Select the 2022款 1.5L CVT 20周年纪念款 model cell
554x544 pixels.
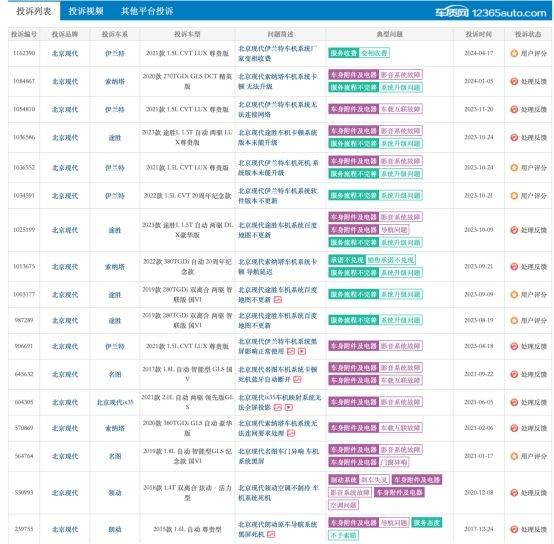click(187, 196)
